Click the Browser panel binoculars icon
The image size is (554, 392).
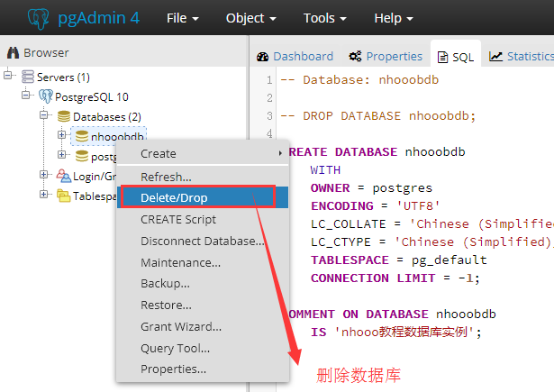coord(13,53)
